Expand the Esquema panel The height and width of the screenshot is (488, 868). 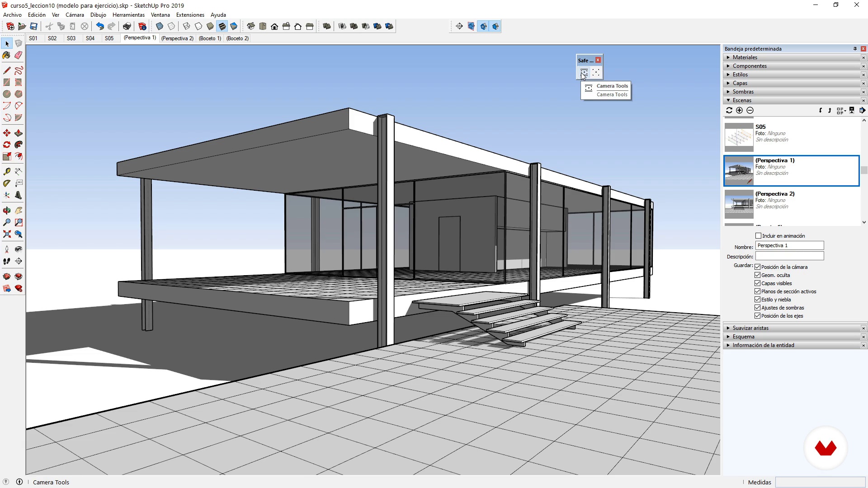(x=791, y=337)
